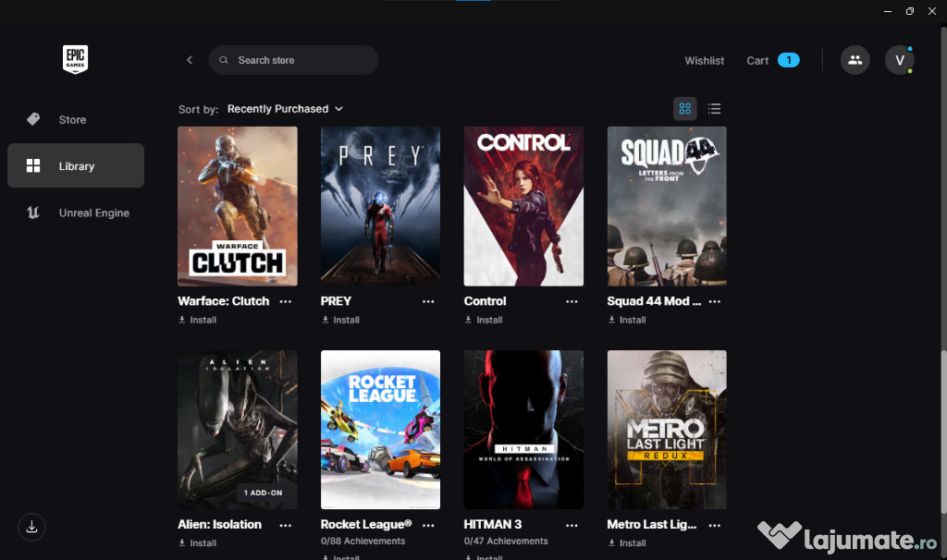The height and width of the screenshot is (560, 947).
Task: Switch to grid view
Action: (685, 109)
